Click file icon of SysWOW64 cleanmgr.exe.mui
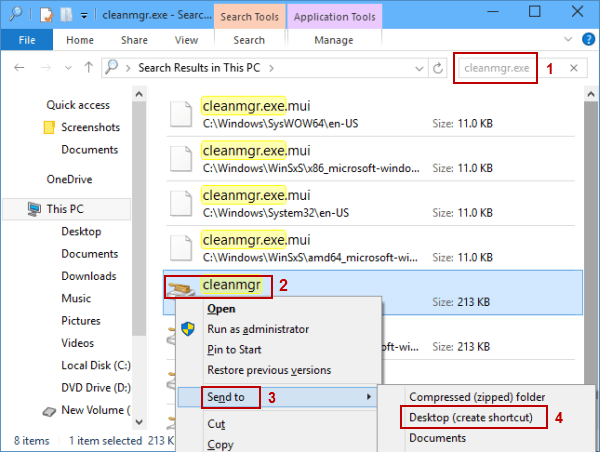The width and height of the screenshot is (600, 452). 181,114
